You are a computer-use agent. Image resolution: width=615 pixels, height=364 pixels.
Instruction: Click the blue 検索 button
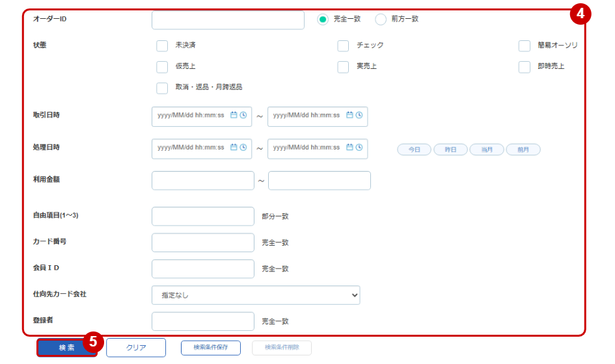tap(66, 348)
